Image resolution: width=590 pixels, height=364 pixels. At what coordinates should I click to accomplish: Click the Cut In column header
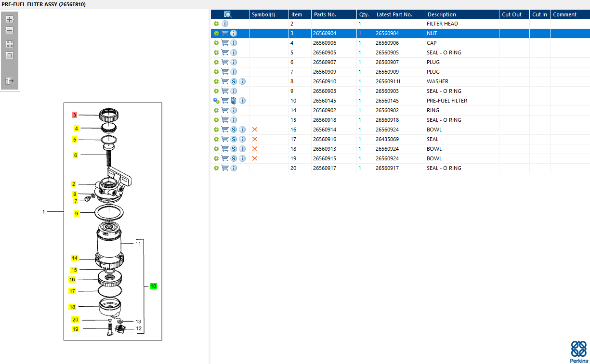[540, 14]
